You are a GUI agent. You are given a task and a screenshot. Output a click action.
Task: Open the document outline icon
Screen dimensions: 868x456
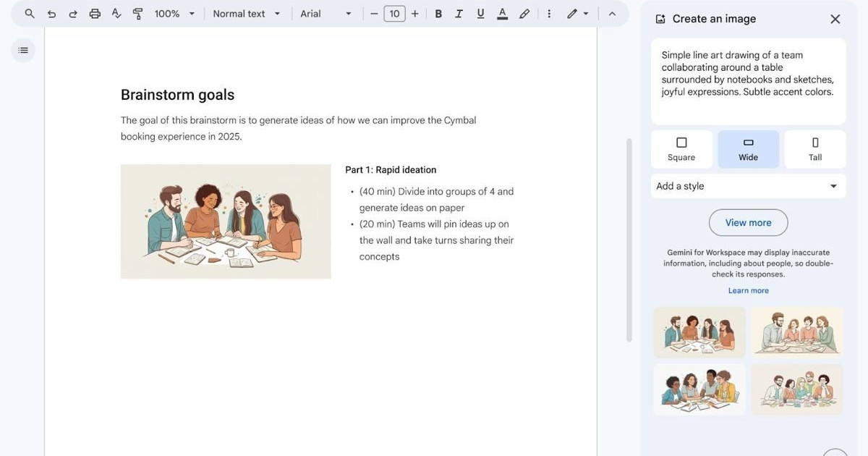coord(23,50)
